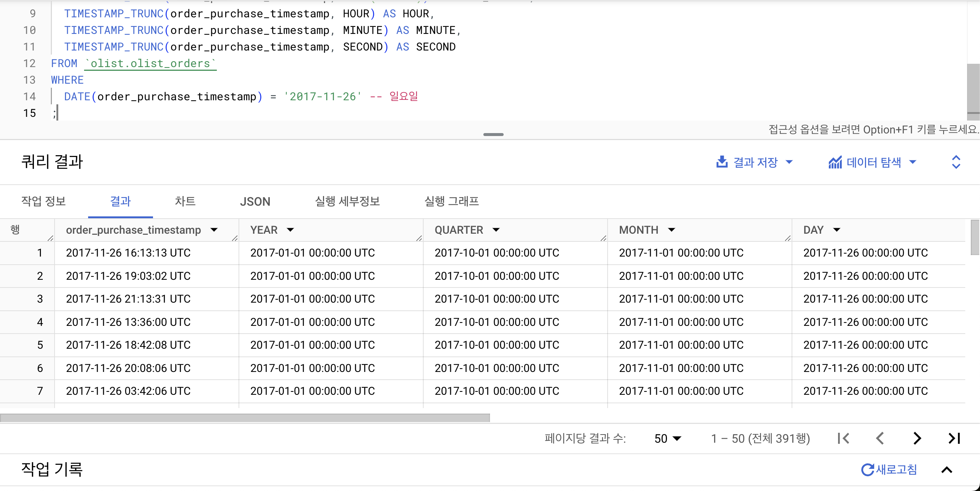Jump to the last results page
The height and width of the screenshot is (491, 980).
click(x=954, y=438)
